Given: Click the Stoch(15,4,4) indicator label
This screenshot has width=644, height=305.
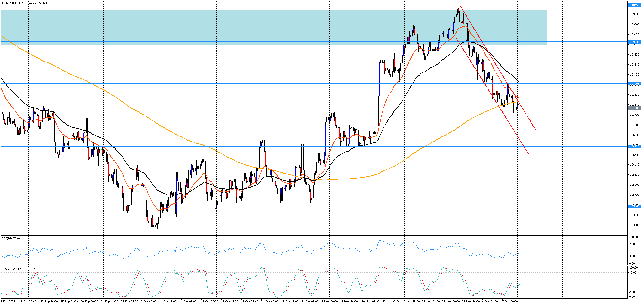Looking at the screenshot, I should pos(18,269).
